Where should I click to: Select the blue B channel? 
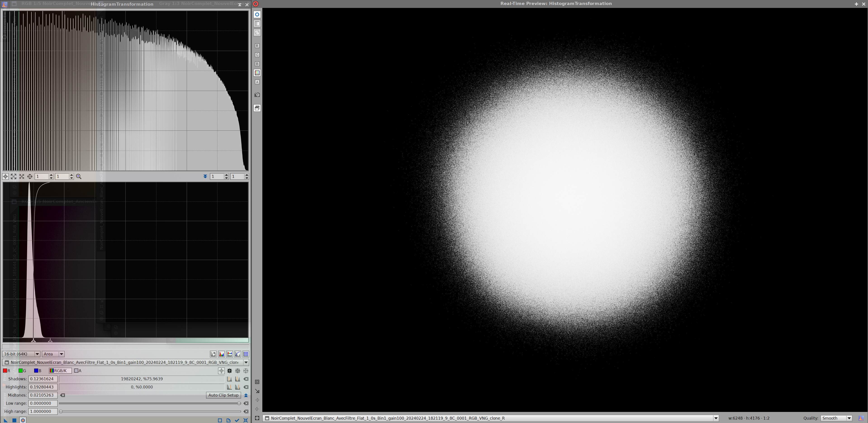(x=37, y=370)
